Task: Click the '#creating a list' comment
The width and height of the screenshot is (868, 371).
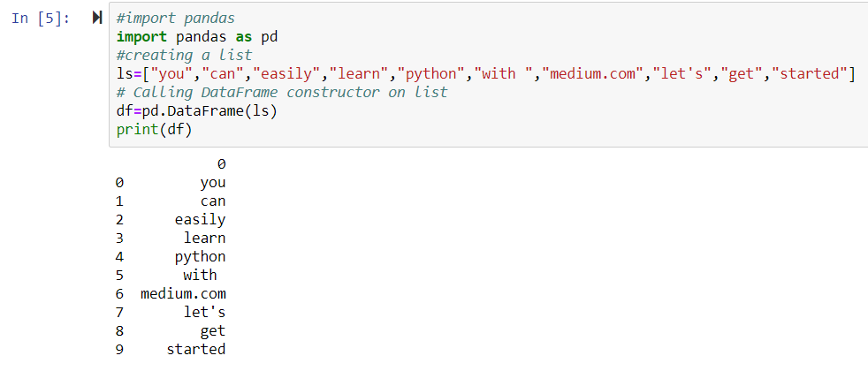Action: click(185, 56)
